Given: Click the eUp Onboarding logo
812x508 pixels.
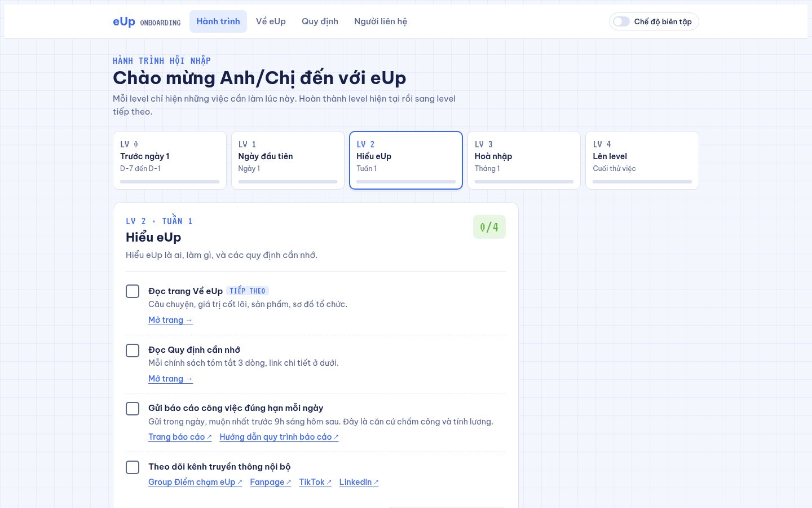Looking at the screenshot, I should 147,21.
